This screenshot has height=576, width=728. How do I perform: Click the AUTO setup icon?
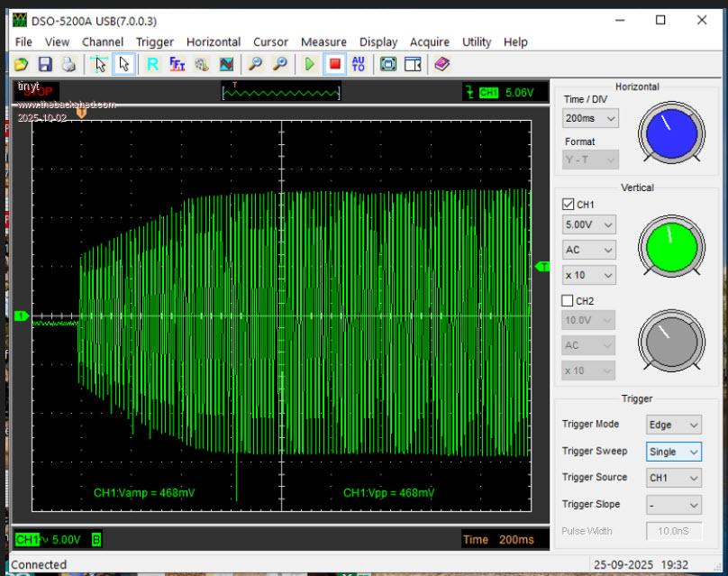(359, 64)
